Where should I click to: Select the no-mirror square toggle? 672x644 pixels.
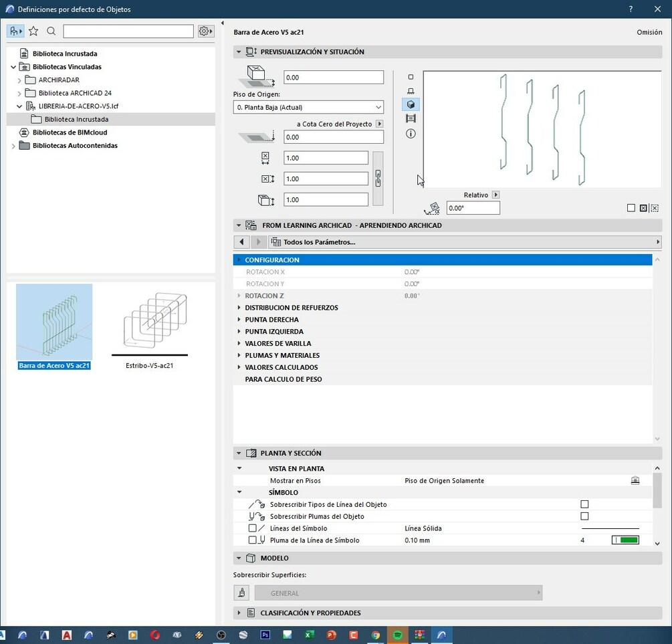coord(631,208)
